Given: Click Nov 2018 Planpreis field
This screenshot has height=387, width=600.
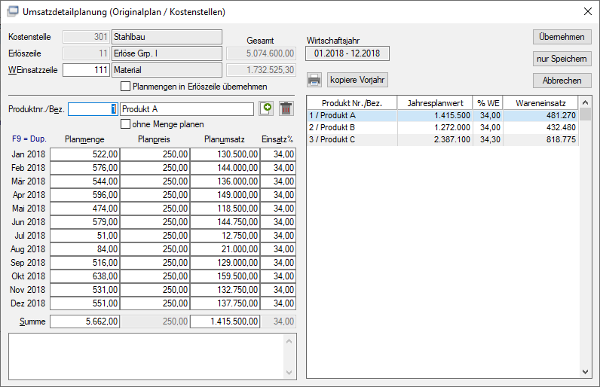Looking at the screenshot, I should click(155, 290).
